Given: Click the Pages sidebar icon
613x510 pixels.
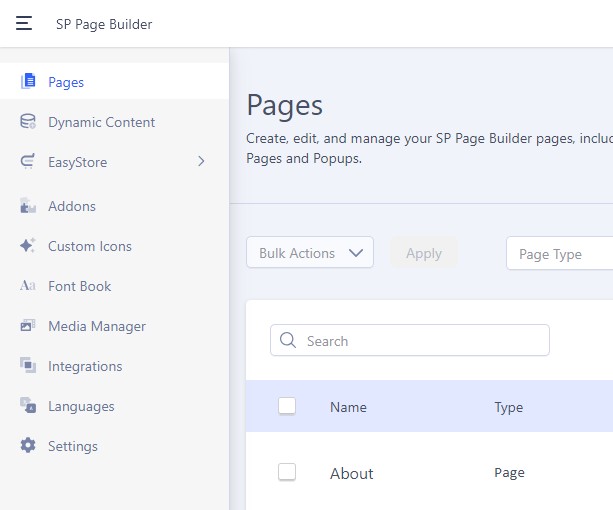Looking at the screenshot, I should 28,82.
